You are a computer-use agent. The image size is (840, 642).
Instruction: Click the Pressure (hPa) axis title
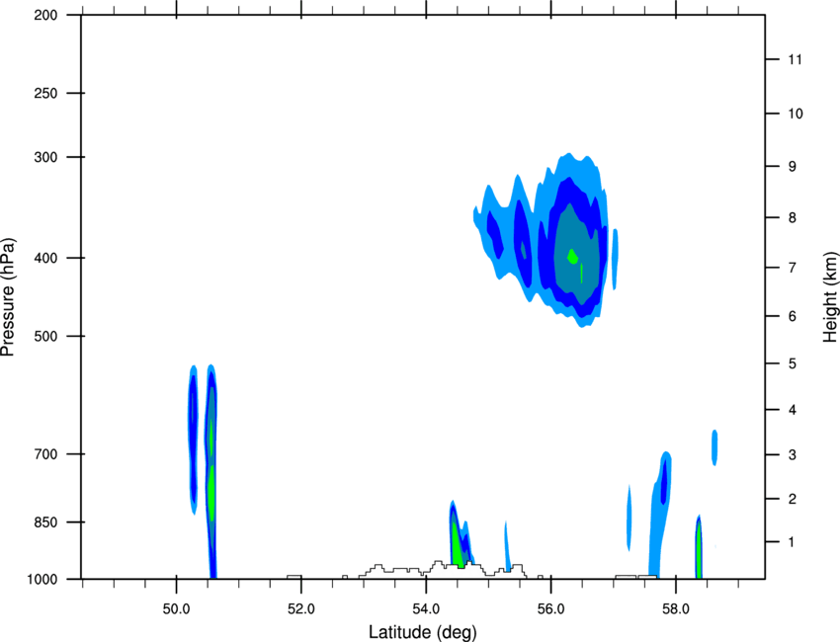8,297
